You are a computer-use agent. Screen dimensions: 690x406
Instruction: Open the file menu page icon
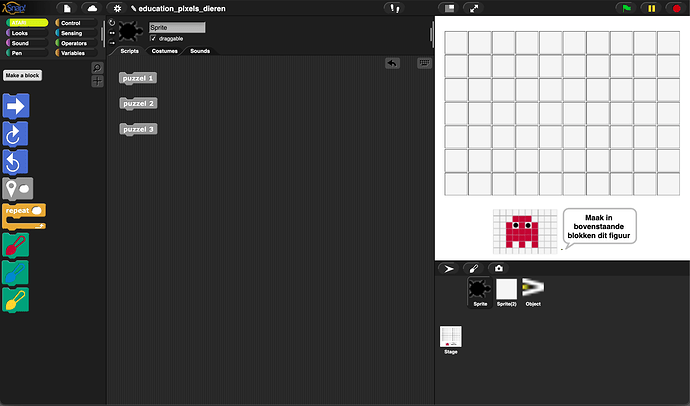[x=67, y=8]
